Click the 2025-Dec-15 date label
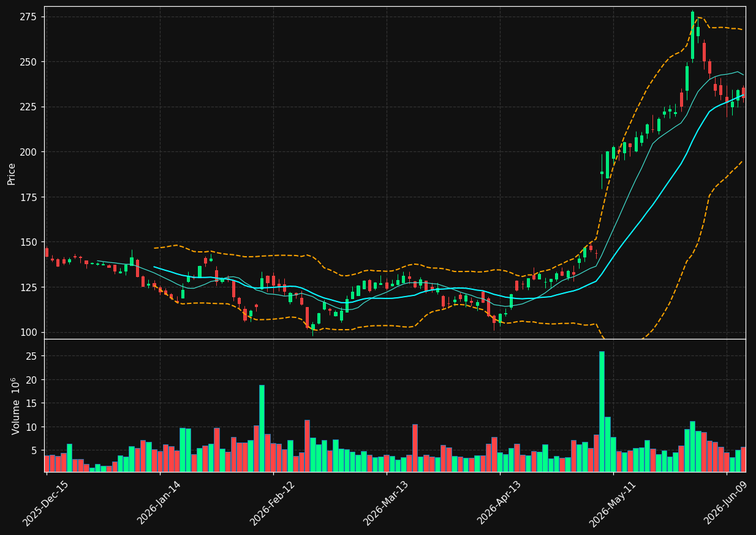756x535 pixels. point(45,503)
